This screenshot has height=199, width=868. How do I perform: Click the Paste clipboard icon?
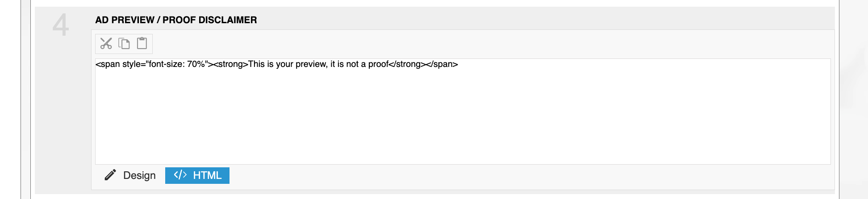pyautogui.click(x=142, y=43)
